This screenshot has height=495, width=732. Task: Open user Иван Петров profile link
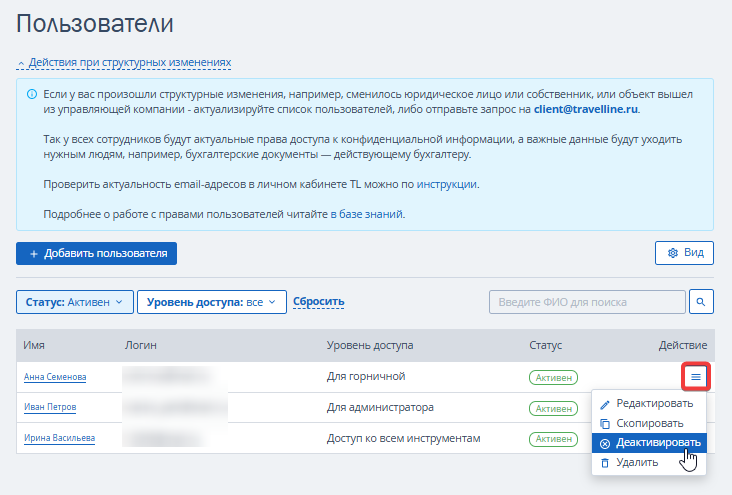click(x=50, y=407)
